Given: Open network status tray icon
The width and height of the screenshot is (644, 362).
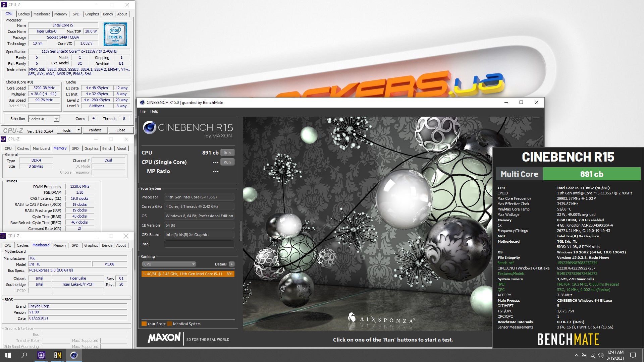Looking at the screenshot, I should [593, 355].
